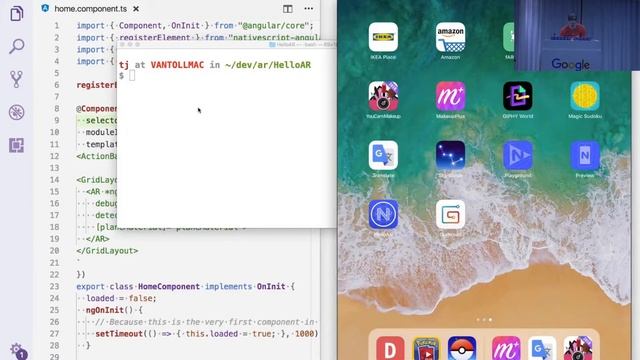Image resolution: width=640 pixels, height=360 pixels.
Task: Open the Debug view in the activity bar
Action: [x=17, y=112]
